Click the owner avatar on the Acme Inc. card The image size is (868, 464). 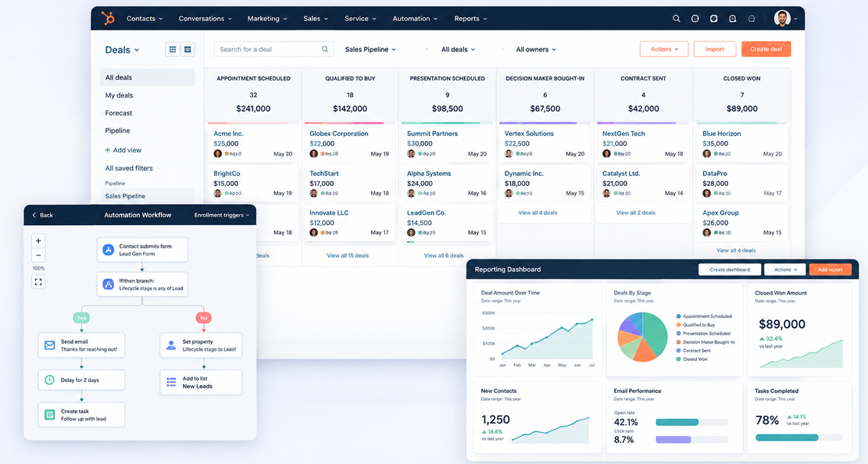217,153
